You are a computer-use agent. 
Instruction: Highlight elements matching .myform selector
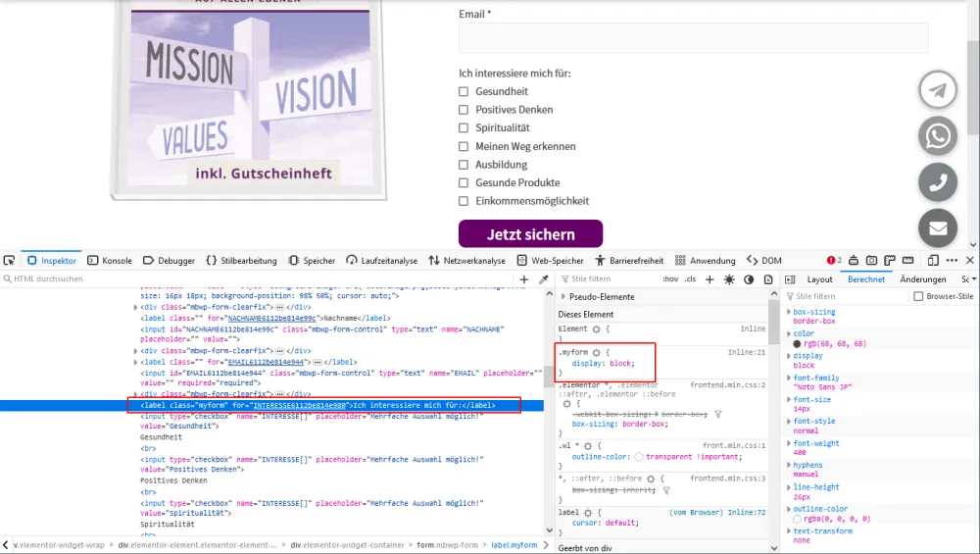pos(596,353)
